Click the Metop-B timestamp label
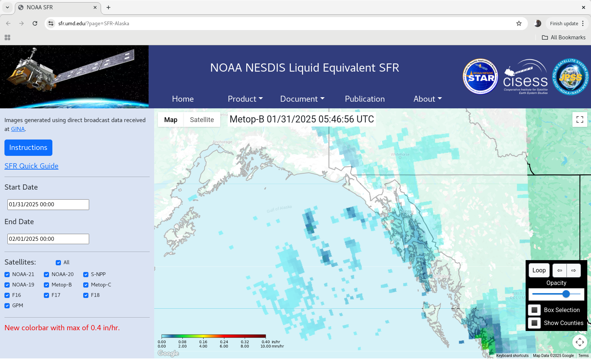591x364 pixels. tap(302, 119)
